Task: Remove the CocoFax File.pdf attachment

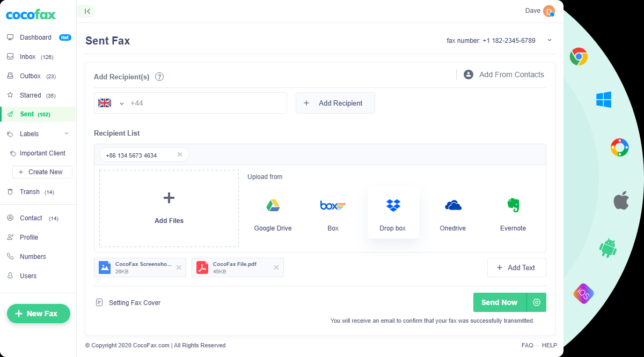Action: pyautogui.click(x=276, y=267)
